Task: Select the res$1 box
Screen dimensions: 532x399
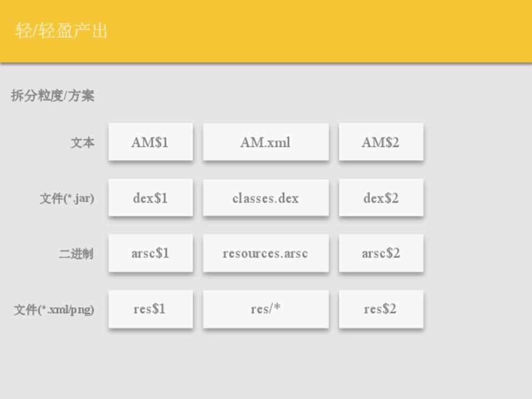Action: (x=150, y=309)
